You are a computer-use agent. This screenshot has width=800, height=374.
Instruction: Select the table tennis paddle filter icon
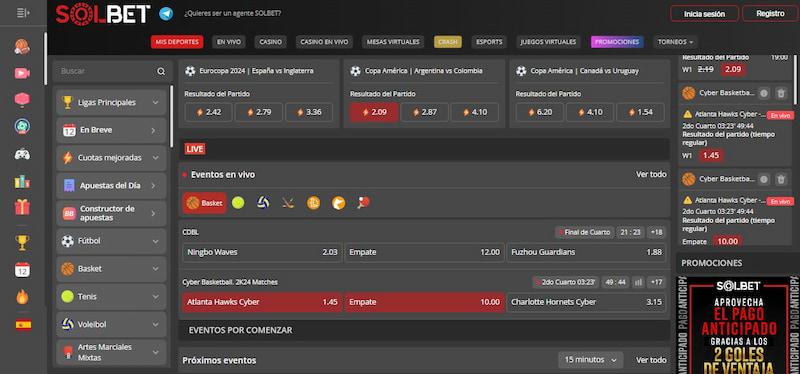[x=363, y=203]
